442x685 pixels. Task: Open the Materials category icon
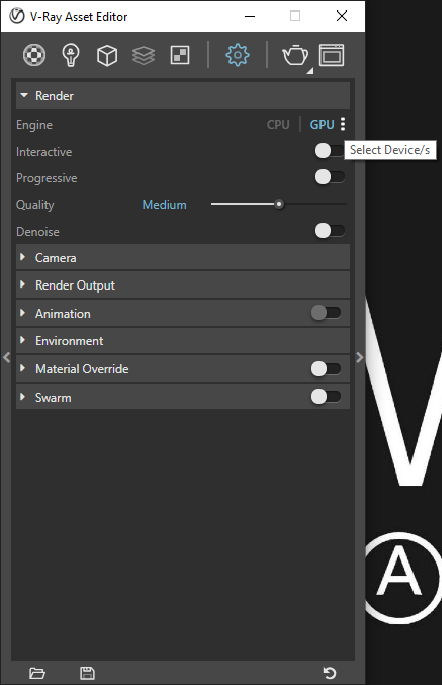34,55
